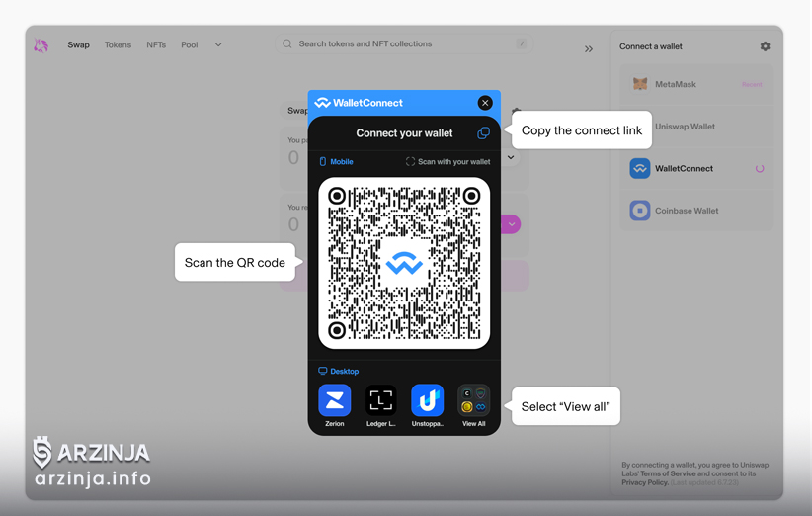Go to the NFTs tab
This screenshot has width=812, height=516.
156,45
